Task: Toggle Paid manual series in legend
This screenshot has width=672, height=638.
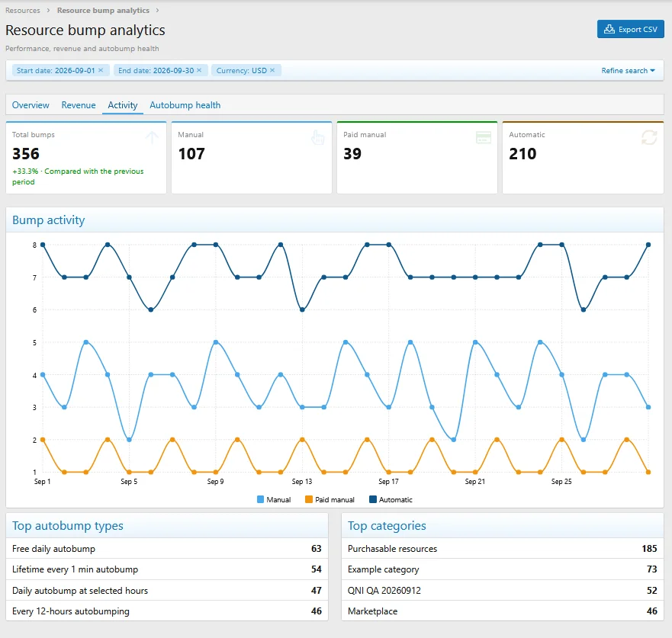Action: point(330,500)
